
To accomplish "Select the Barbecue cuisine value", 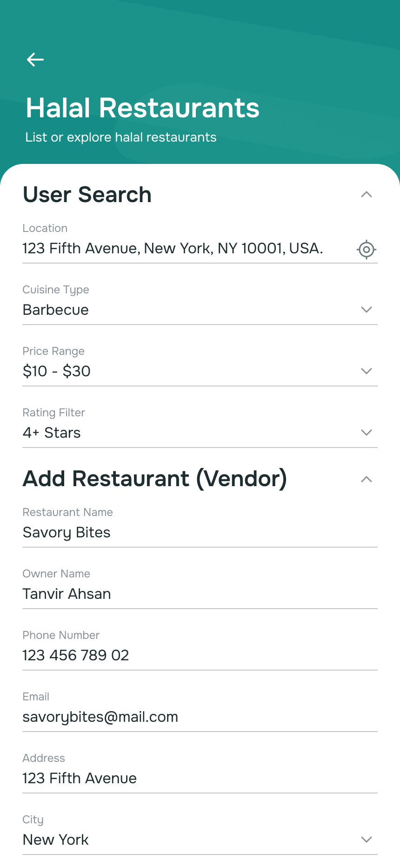I will point(56,310).
